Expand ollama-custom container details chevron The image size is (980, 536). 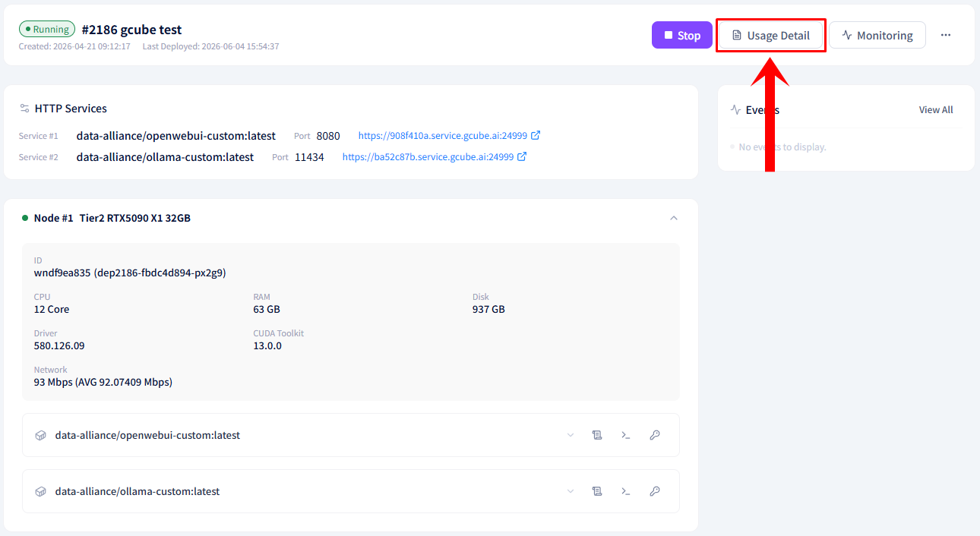click(571, 491)
